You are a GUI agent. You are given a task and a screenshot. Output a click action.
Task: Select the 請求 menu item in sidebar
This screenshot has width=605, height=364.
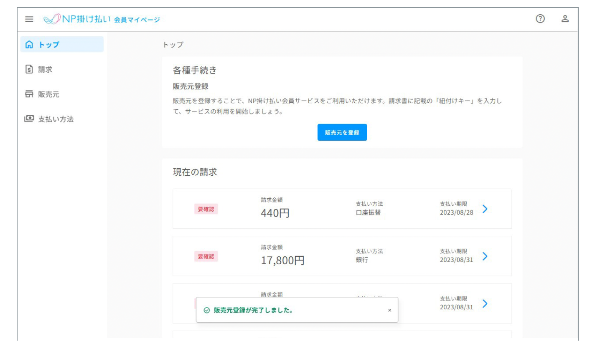pos(45,70)
